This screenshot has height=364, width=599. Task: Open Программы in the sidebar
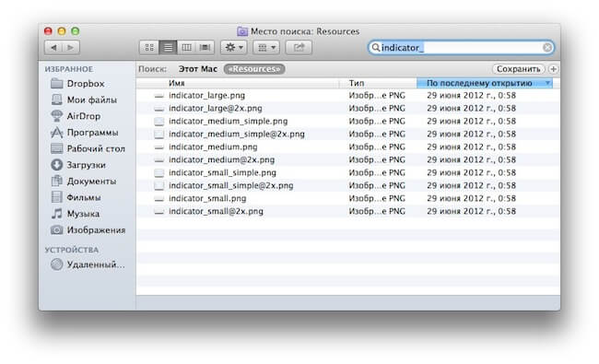[92, 133]
